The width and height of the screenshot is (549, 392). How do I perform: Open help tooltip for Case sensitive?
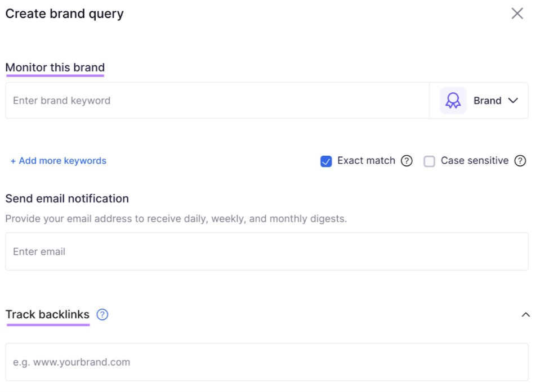pyautogui.click(x=520, y=161)
